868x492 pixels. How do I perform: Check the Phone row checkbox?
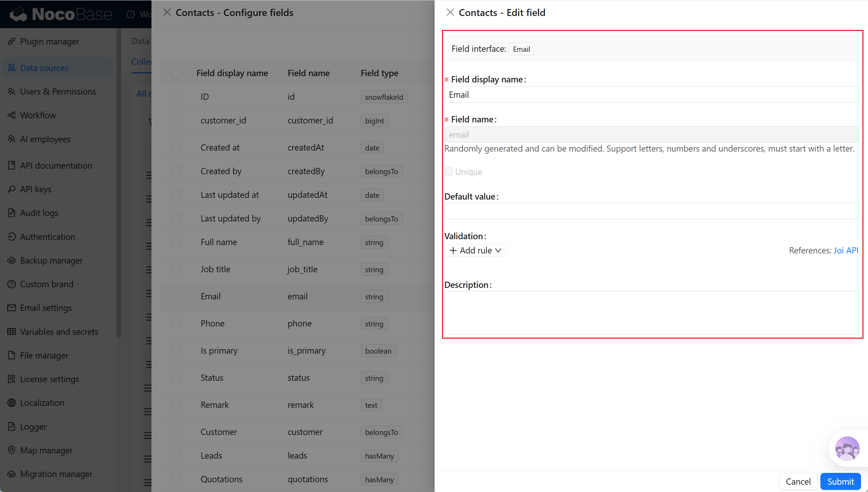tap(177, 323)
